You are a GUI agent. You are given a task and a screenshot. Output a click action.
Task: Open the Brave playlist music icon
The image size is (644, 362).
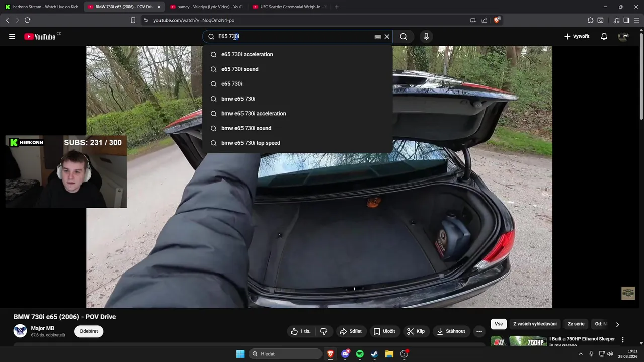pos(617,20)
